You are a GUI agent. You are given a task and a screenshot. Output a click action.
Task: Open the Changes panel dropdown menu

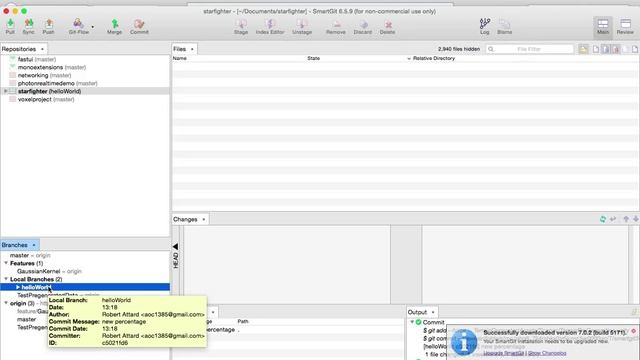pos(203,219)
